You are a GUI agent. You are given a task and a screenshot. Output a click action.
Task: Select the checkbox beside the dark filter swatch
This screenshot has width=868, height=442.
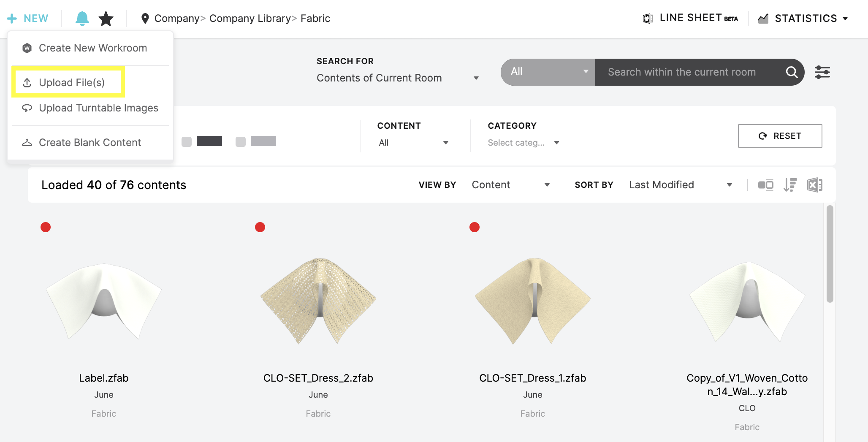pos(187,141)
